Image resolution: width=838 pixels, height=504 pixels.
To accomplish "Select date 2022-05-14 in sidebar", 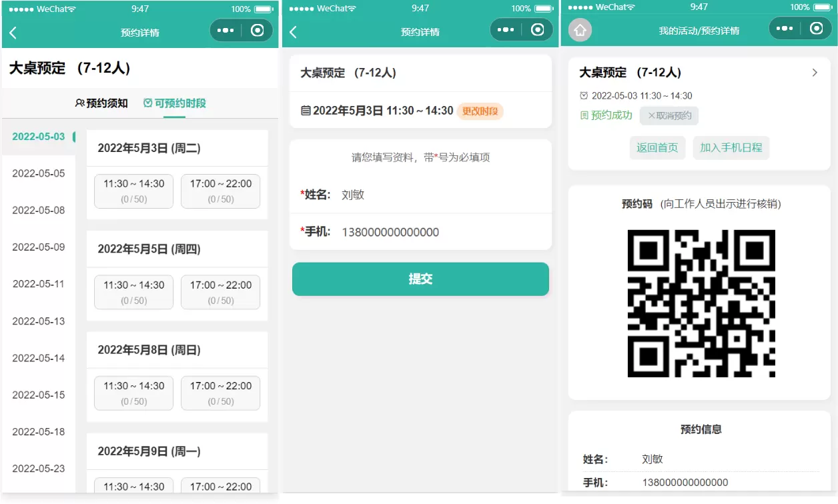I will coord(39,358).
